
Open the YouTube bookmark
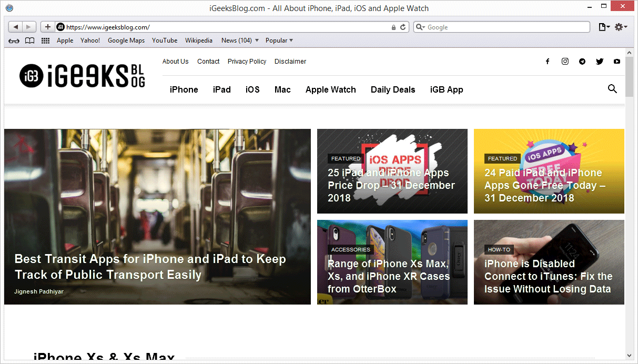click(x=165, y=41)
